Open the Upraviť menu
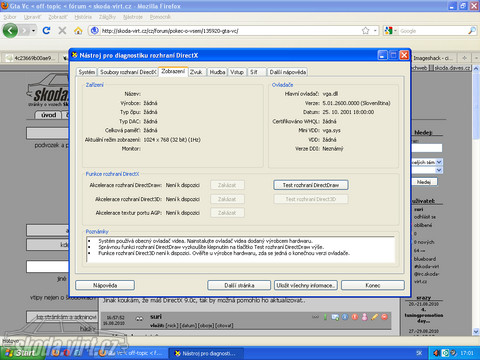 [32, 17]
